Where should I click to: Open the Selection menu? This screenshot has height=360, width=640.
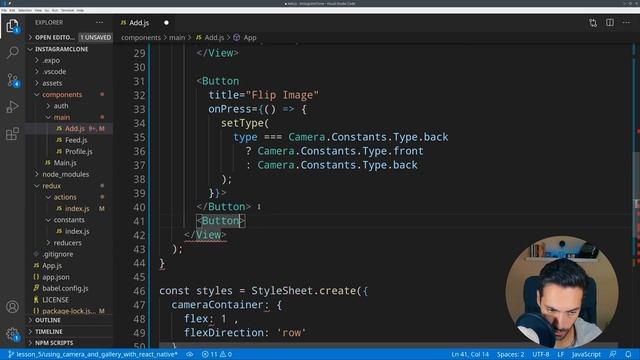[25, 10]
